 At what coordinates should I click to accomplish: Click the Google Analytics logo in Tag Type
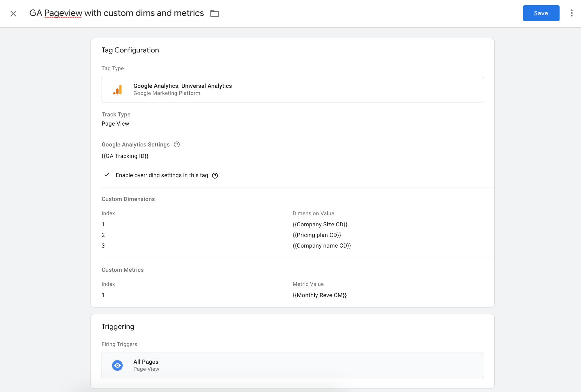[118, 89]
